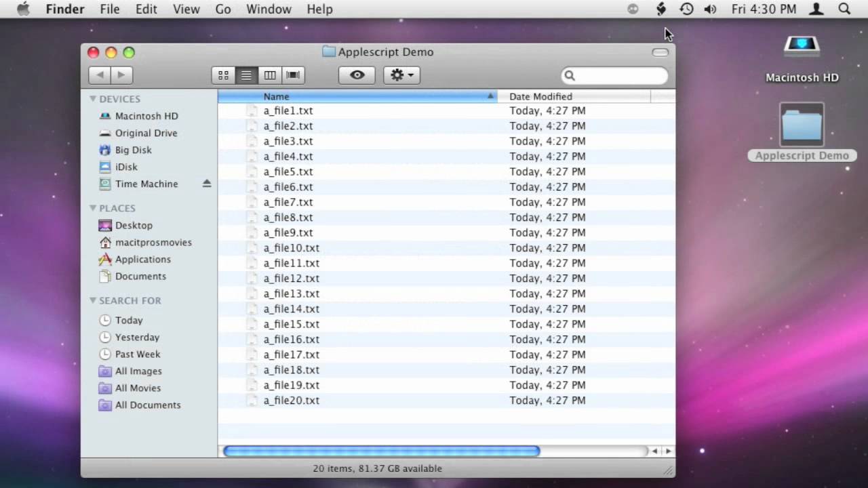Viewport: 868px width, 488px height.
Task: Switch to column view
Action: 270,75
